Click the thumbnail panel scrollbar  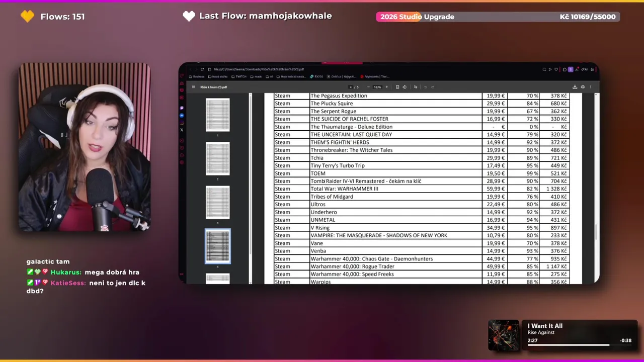(250, 189)
